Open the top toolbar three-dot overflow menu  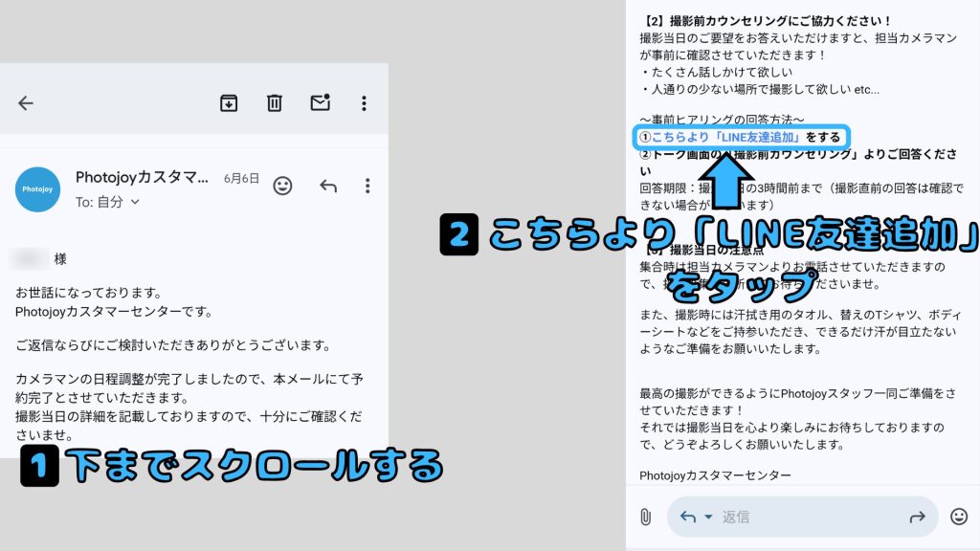coord(364,103)
